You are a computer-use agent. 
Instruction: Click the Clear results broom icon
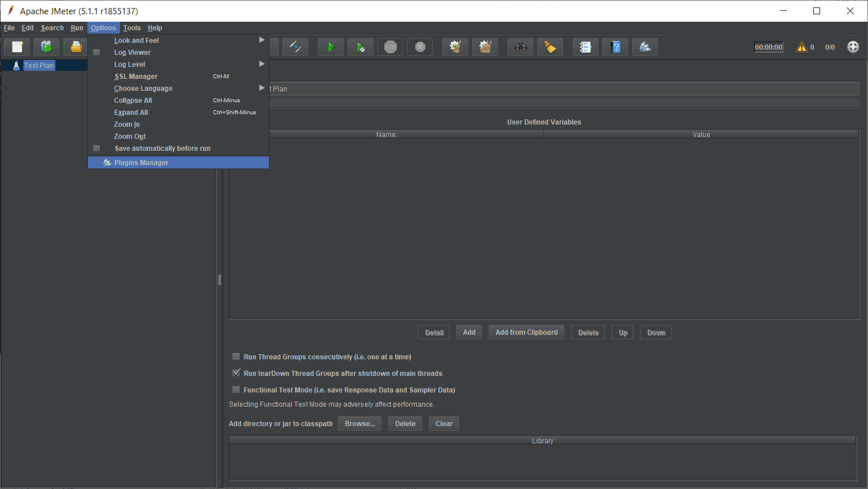tap(456, 47)
